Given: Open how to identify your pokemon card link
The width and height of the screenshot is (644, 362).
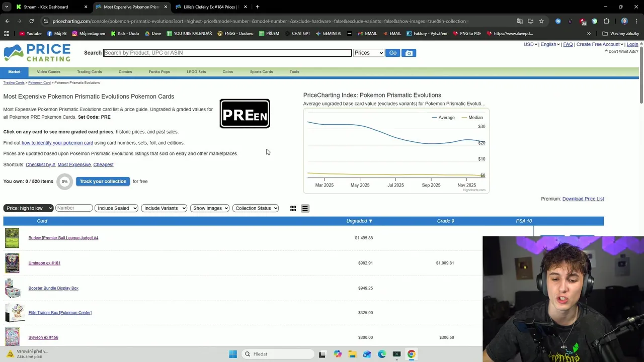Looking at the screenshot, I should 57,143.
